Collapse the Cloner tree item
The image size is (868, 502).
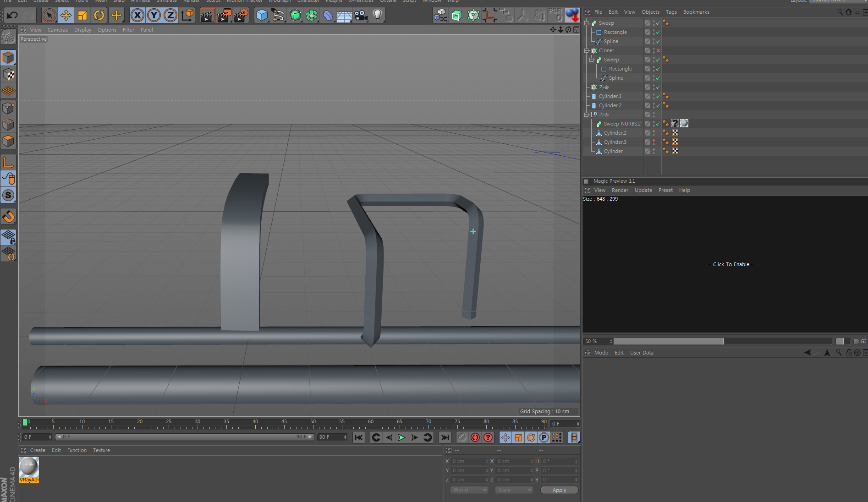tap(587, 50)
